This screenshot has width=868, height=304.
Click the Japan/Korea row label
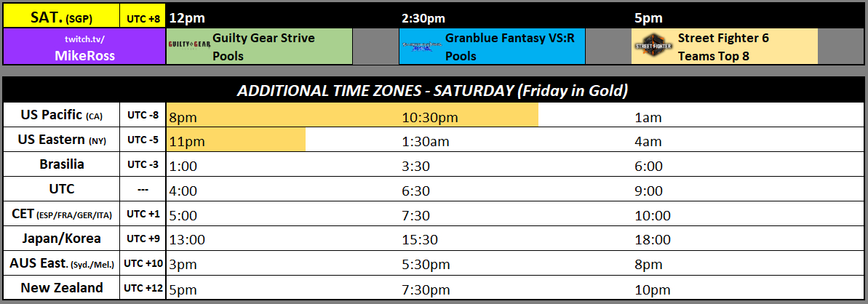coord(61,239)
